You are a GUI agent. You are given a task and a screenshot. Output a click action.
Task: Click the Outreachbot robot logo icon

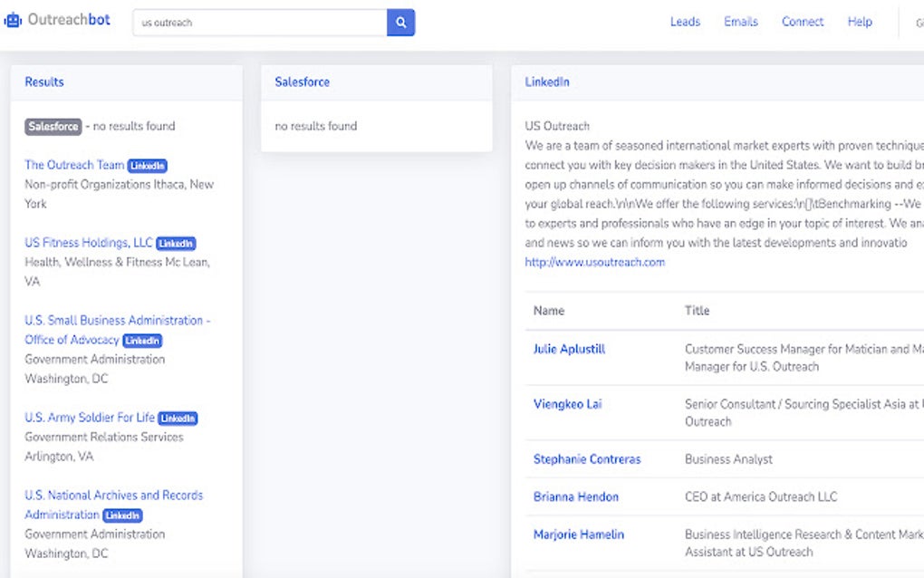[14, 20]
